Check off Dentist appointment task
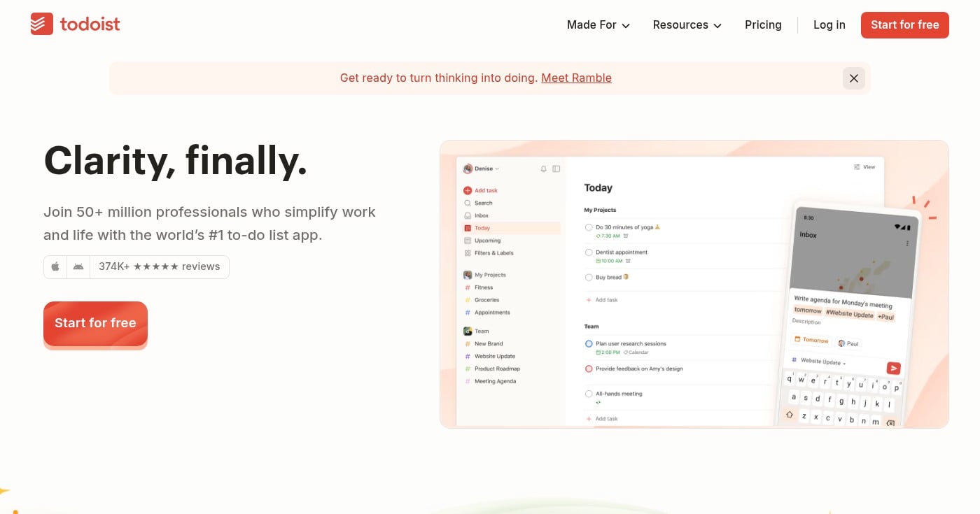980x514 pixels. tap(589, 252)
